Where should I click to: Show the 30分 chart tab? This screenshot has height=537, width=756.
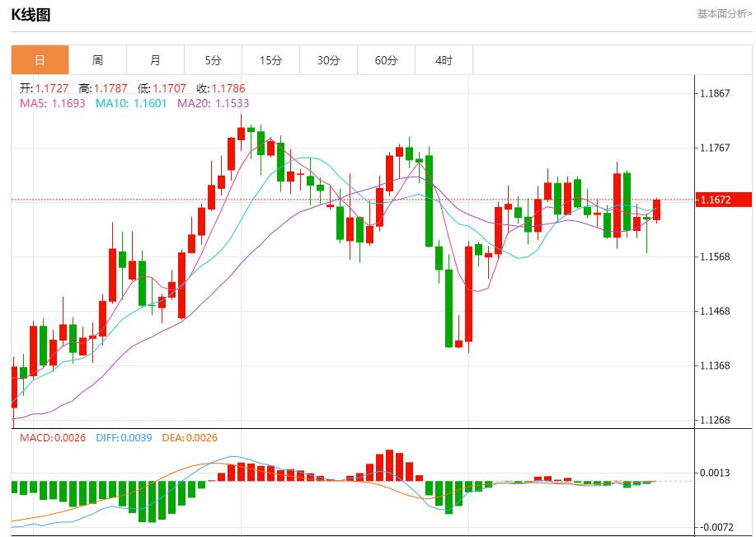[328, 60]
